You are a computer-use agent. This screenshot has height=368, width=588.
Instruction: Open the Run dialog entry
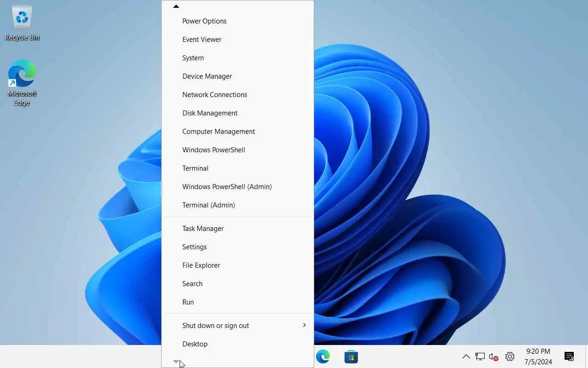[x=238, y=302]
